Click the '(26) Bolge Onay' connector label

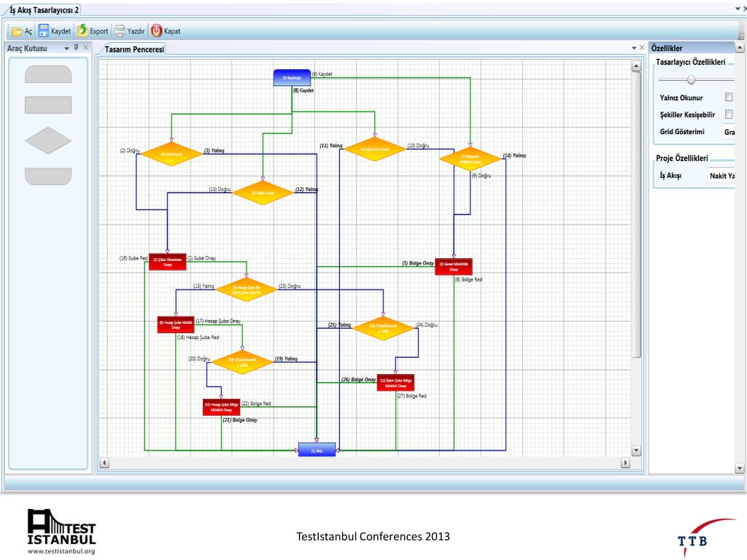tap(359, 379)
